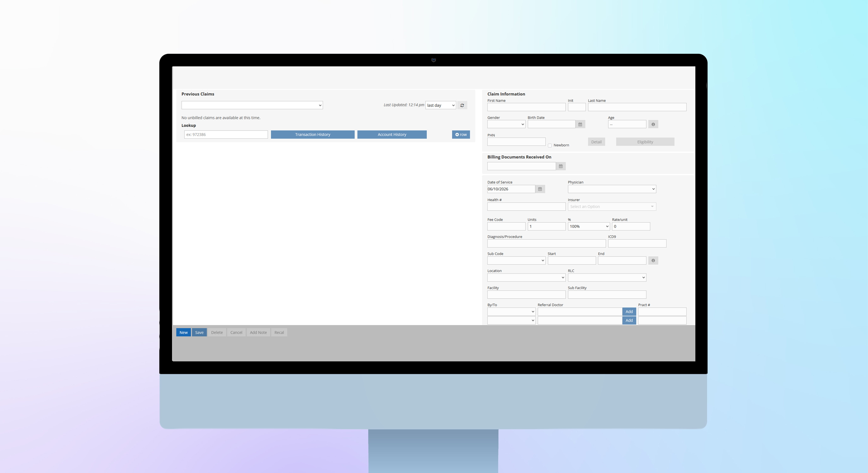Viewport: 868px width, 473px height.
Task: Click the Age field
Action: point(627,124)
